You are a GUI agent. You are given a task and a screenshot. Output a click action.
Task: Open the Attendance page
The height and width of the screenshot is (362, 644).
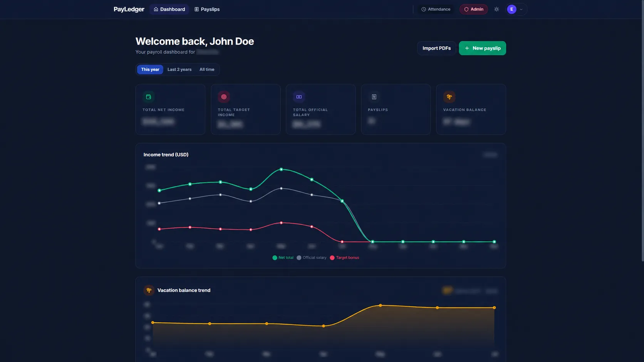[x=436, y=9]
